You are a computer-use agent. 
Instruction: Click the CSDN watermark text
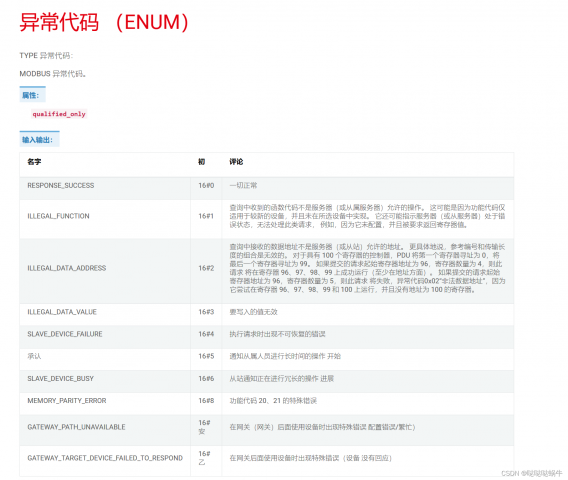click(x=531, y=473)
